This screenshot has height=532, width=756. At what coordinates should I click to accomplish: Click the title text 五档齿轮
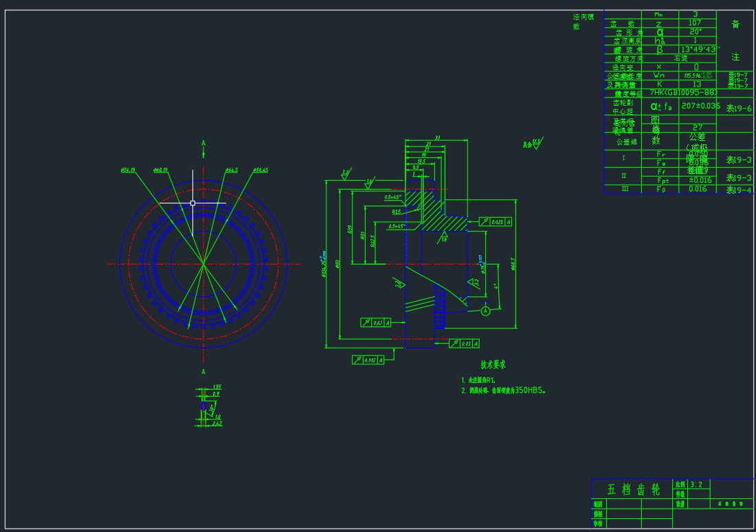click(x=633, y=489)
